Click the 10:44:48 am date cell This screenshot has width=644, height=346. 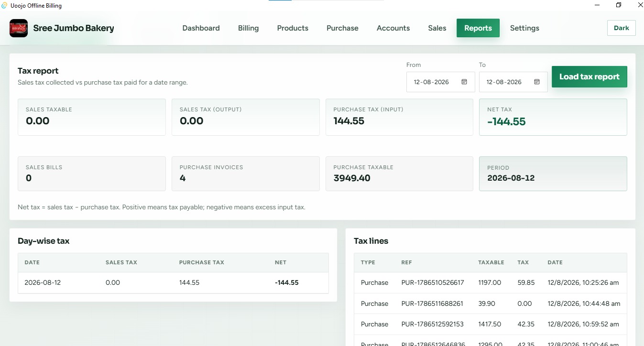[x=584, y=303]
